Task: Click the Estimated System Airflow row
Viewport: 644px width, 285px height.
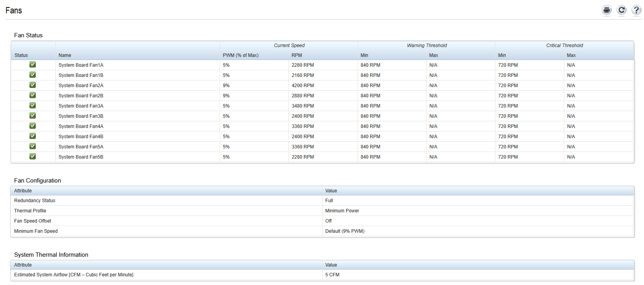Action: click(x=74, y=275)
